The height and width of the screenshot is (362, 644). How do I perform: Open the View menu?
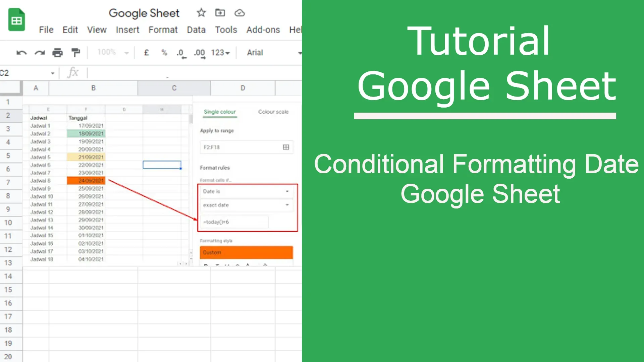[x=97, y=30]
